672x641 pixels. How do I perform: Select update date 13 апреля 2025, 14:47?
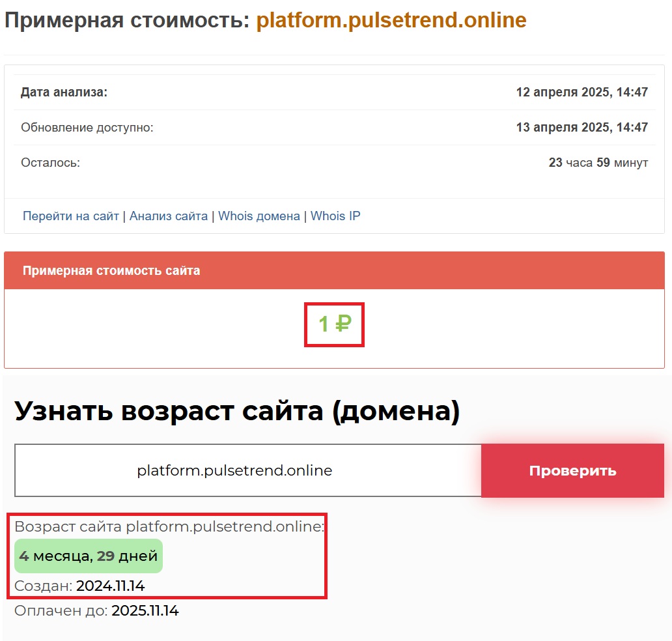tap(581, 128)
